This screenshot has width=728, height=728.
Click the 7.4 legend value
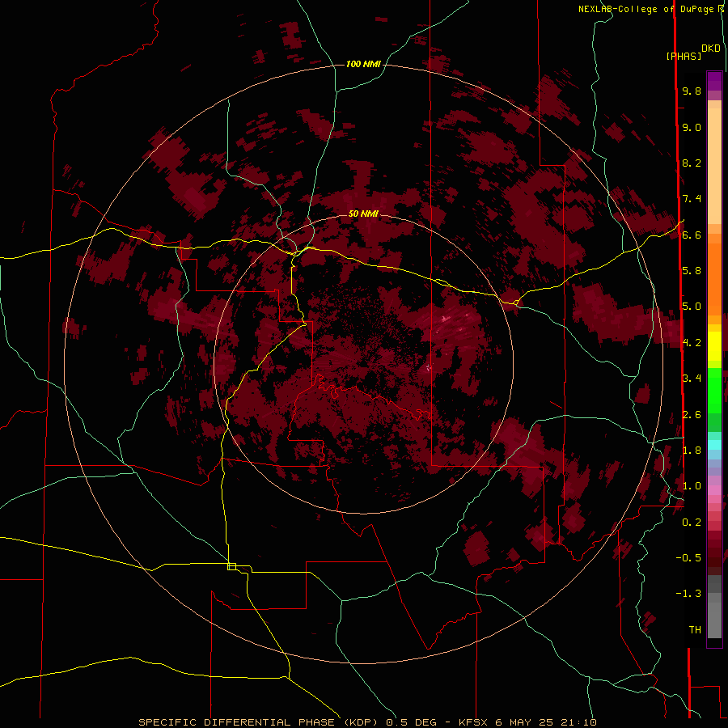(692, 199)
